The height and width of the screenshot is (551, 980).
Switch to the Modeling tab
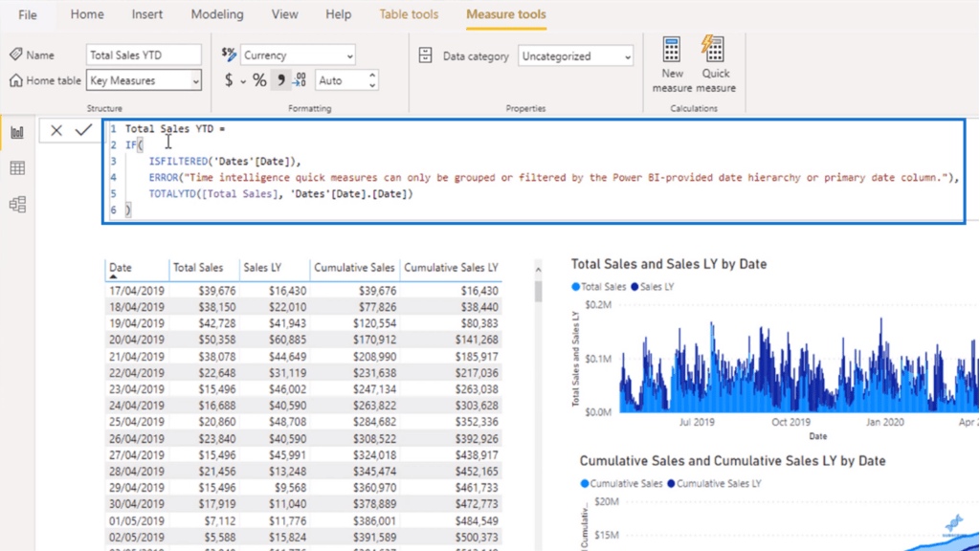pos(217,14)
